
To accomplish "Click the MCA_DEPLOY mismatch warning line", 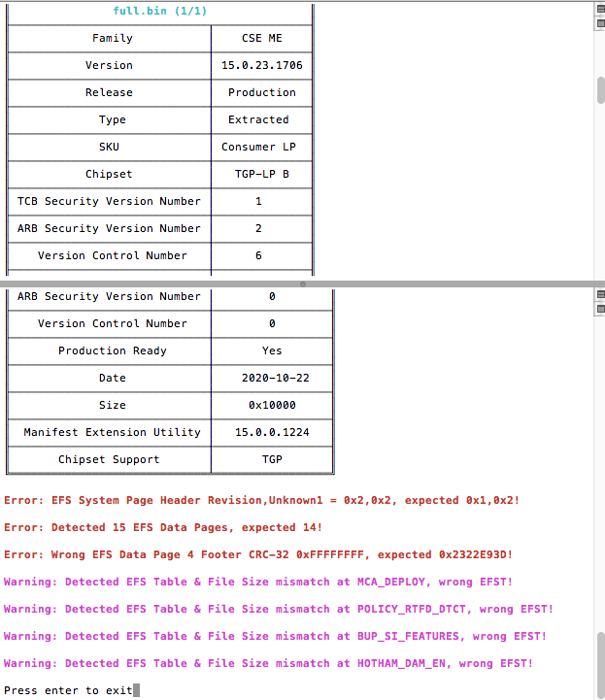I will (258, 583).
